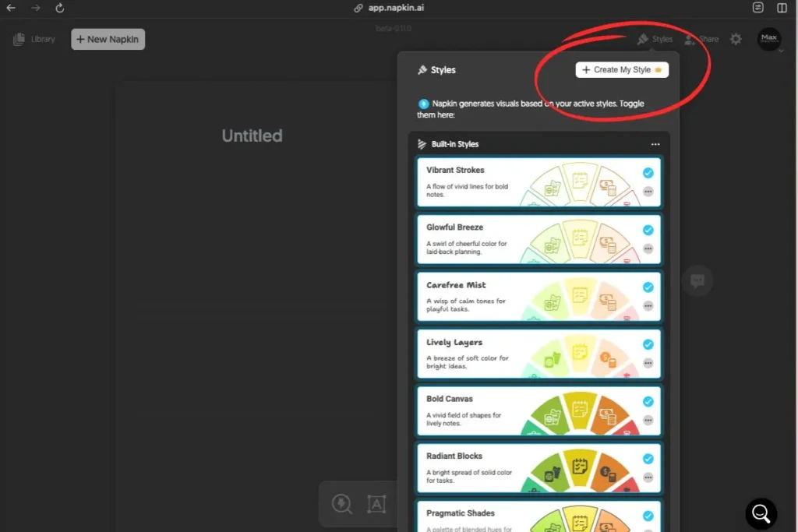Open the Styles menu in the top bar
798x532 pixels.
click(655, 39)
